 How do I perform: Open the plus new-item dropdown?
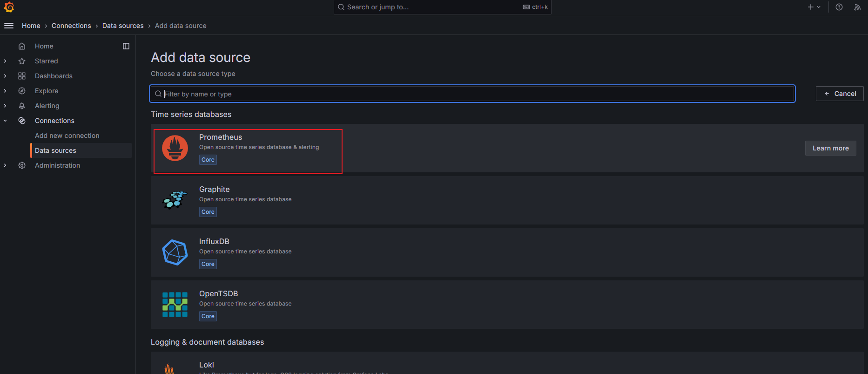click(814, 7)
